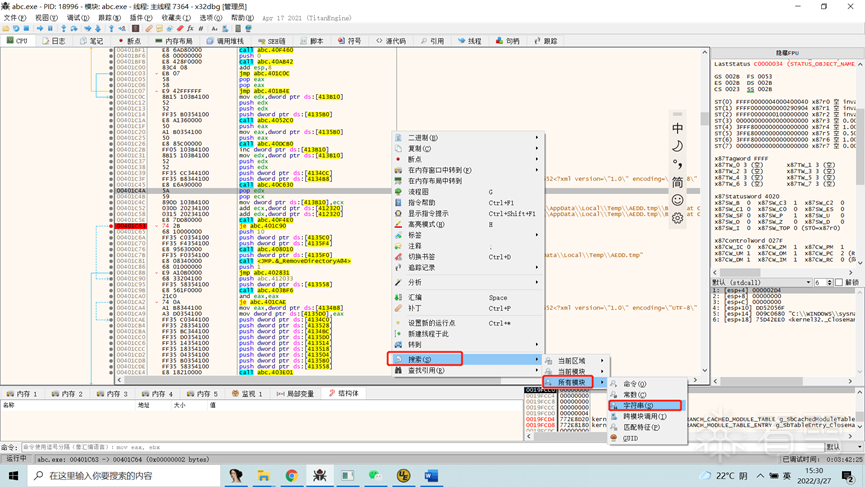The image size is (865, 487).
Task: Open the patches bandage toolbar icon
Action: click(149, 28)
